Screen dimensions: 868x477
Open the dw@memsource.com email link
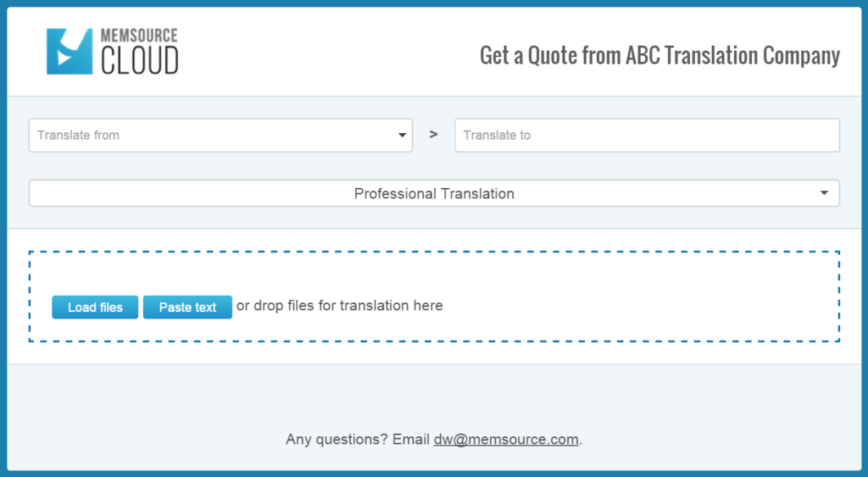506,440
